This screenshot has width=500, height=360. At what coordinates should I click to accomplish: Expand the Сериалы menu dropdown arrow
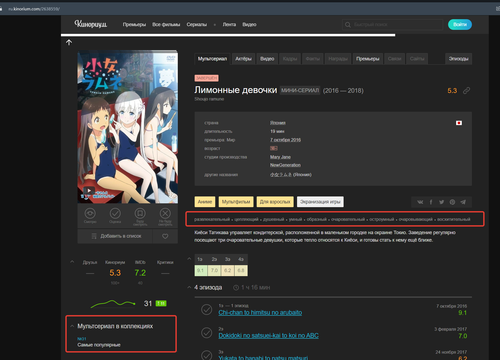coord(215,25)
